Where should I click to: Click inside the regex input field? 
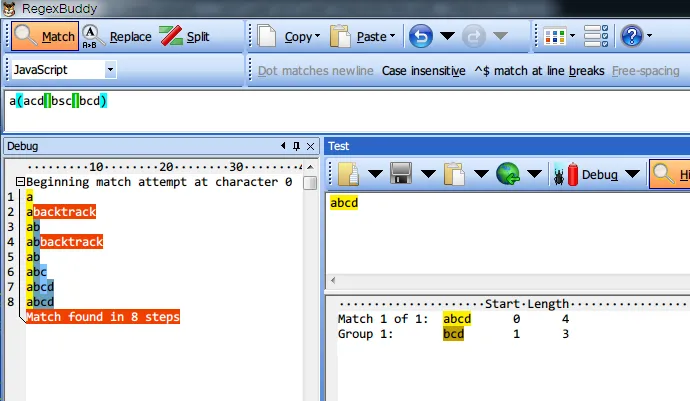tap(347, 110)
